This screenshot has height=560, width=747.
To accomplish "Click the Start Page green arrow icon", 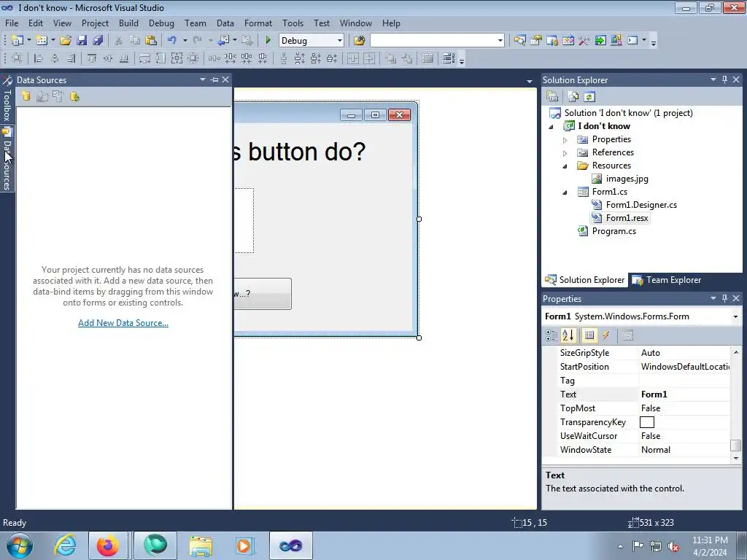I will click(600, 41).
